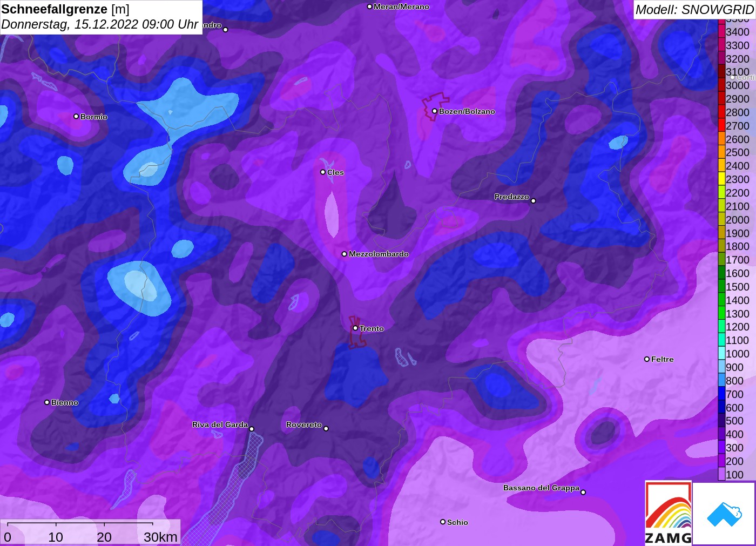Select the 3200 legend value
The height and width of the screenshot is (546, 756).
tap(738, 59)
